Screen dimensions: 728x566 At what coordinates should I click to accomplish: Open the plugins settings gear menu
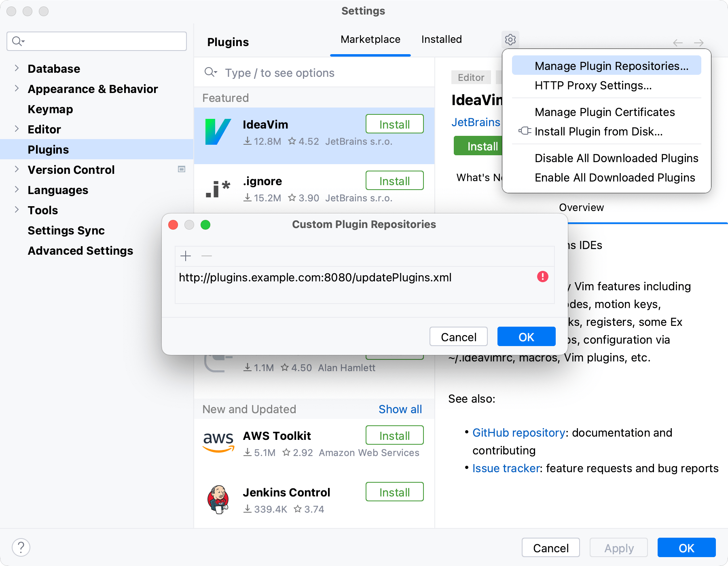[x=510, y=39]
